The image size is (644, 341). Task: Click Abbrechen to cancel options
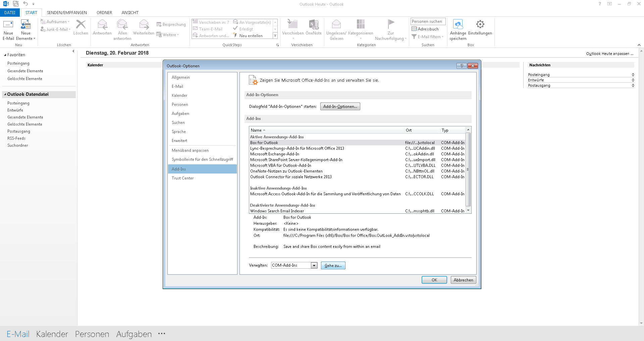coord(463,280)
